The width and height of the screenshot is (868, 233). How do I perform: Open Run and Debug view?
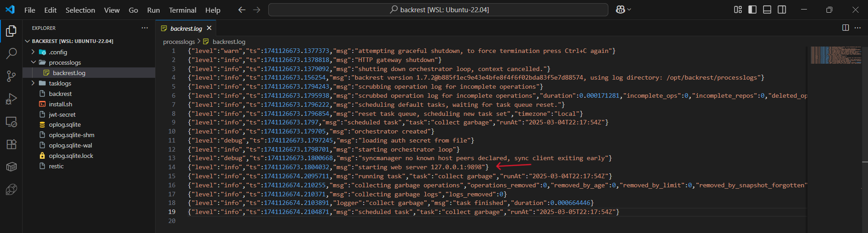coord(11,99)
